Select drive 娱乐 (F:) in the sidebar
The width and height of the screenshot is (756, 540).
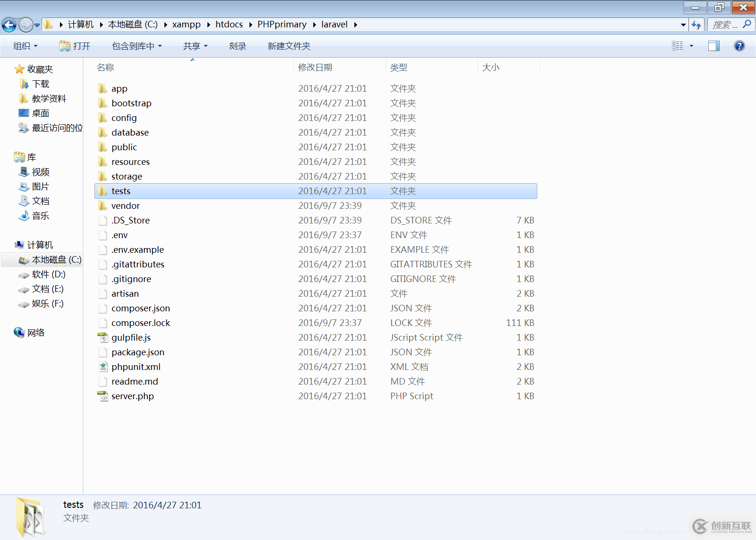tap(48, 304)
